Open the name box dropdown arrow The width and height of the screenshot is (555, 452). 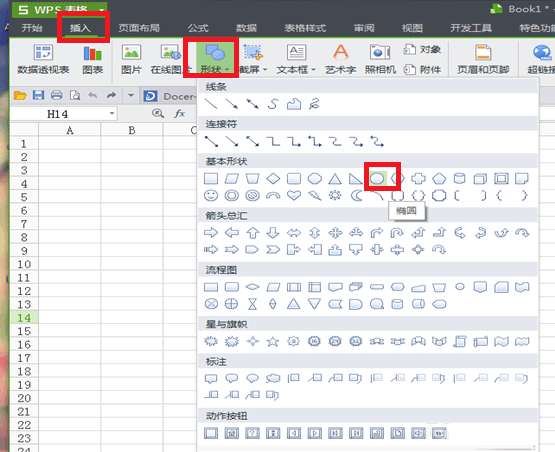coord(112,113)
